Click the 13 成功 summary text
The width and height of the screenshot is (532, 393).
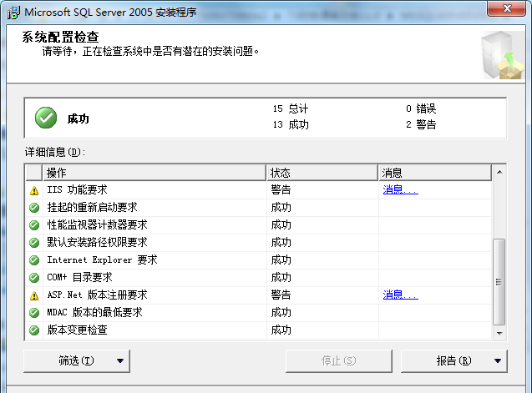click(x=291, y=125)
